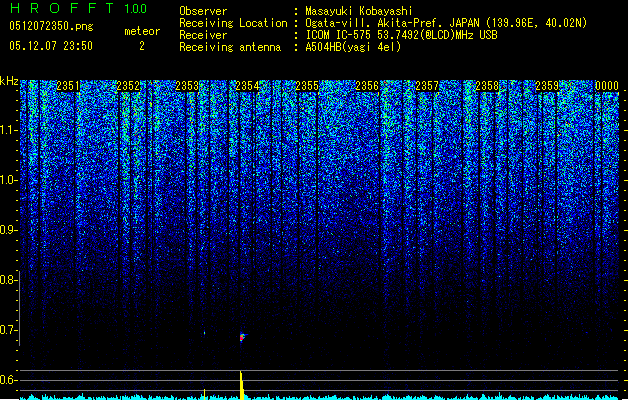Screen dimensions: 629x400
Task: Click the 2352 time marker
Action: [128, 86]
